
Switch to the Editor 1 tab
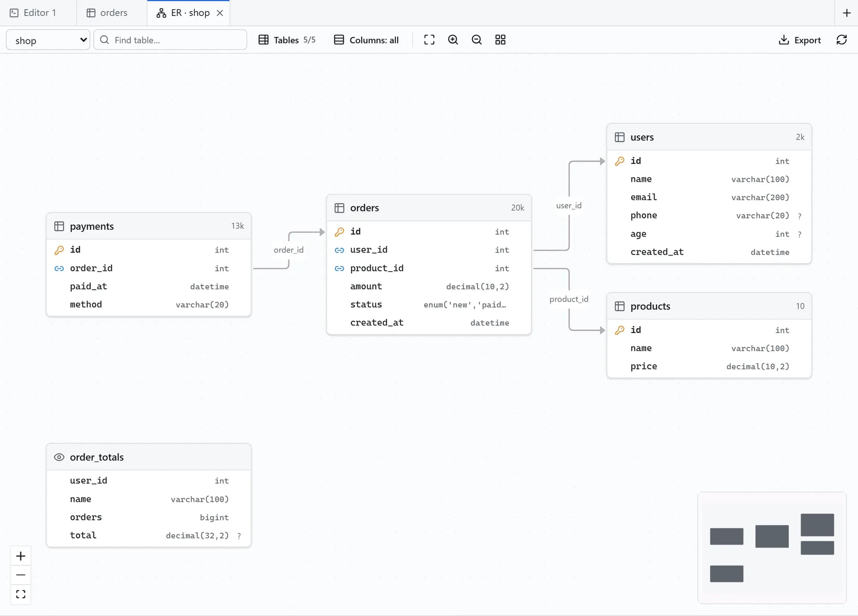point(33,13)
